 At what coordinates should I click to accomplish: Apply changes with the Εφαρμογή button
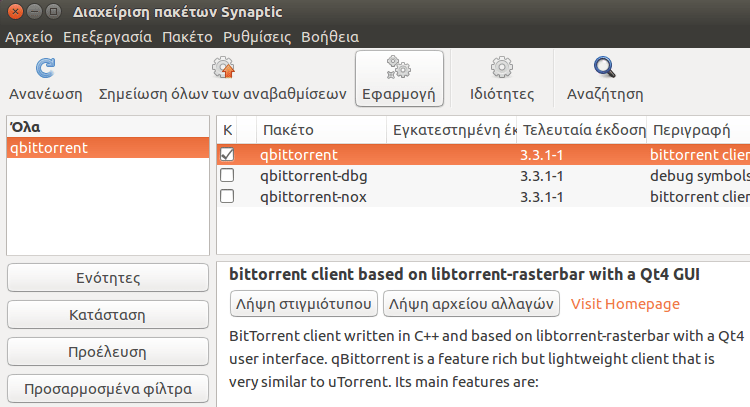click(x=399, y=79)
